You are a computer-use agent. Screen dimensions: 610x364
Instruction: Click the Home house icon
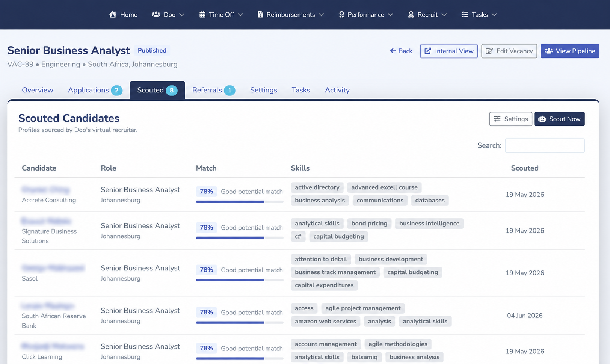113,15
